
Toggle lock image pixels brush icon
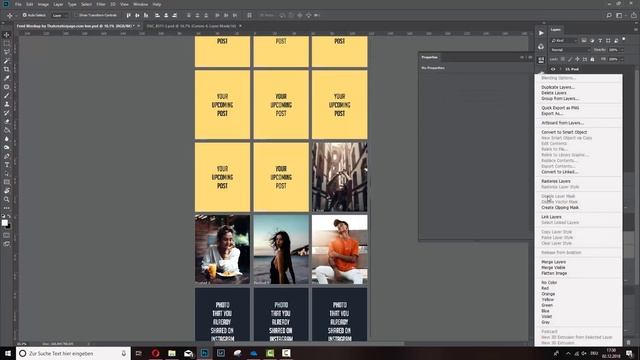pos(570,59)
